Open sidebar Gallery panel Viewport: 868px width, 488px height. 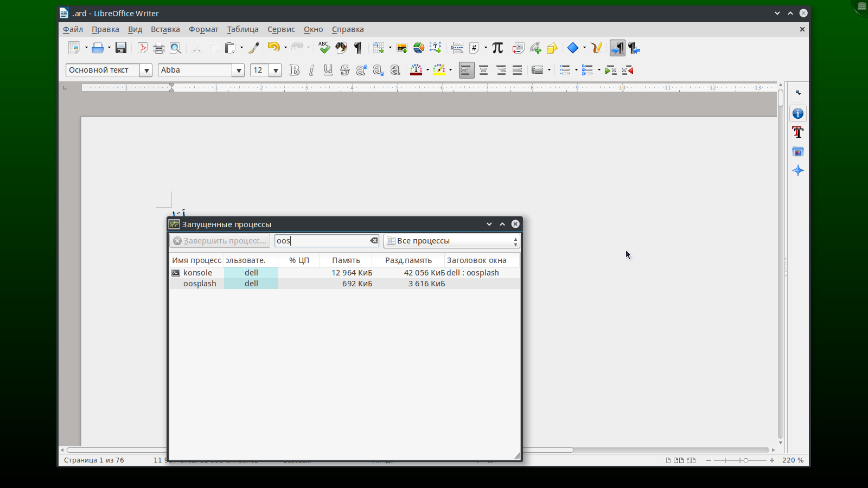(798, 151)
